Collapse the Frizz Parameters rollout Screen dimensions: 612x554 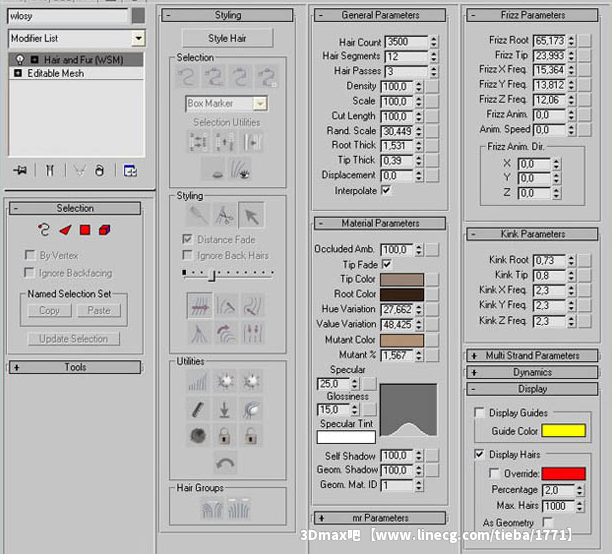click(532, 15)
